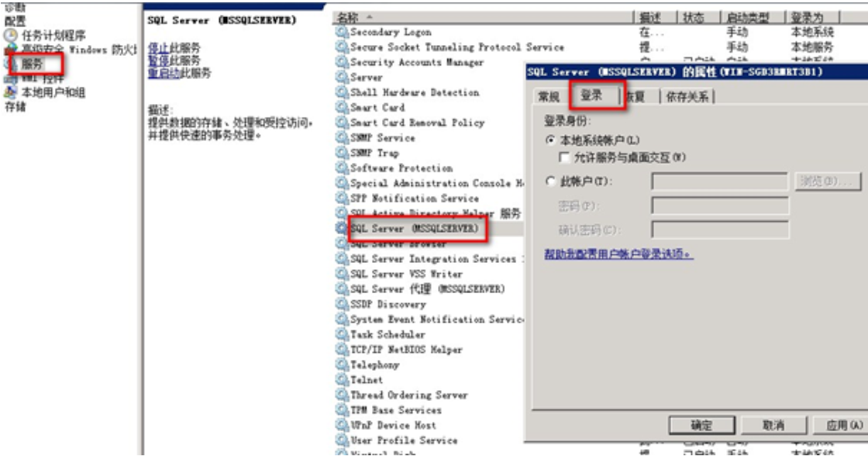868x463 pixels.
Task: Select the Special Administration Console Helper icon
Action: tap(342, 183)
